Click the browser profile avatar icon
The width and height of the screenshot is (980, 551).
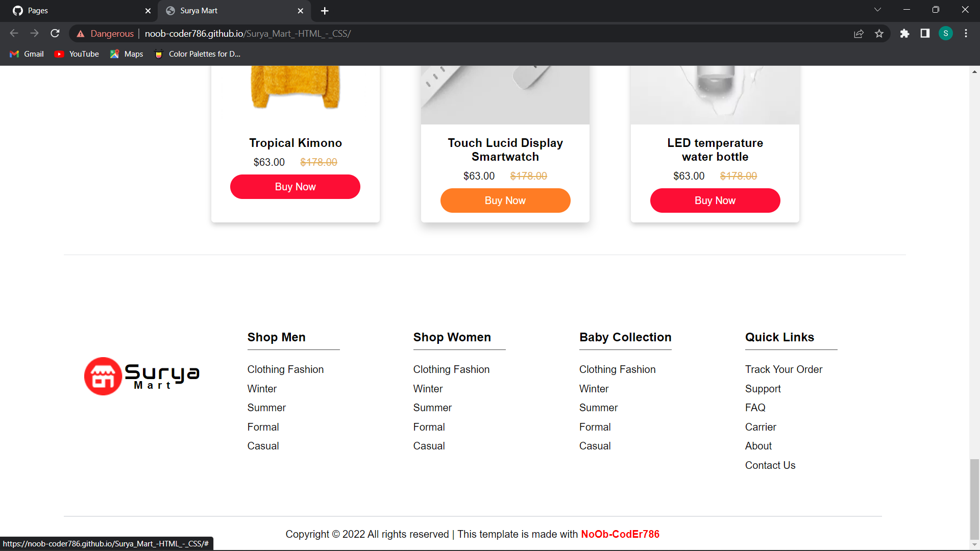[x=945, y=33]
